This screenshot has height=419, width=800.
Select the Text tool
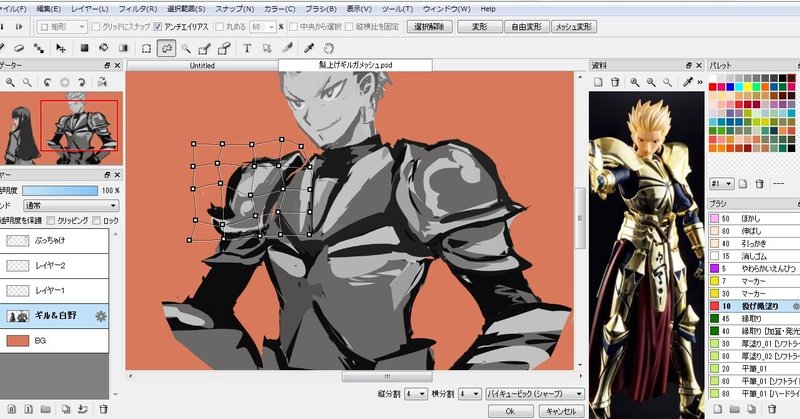pos(247,48)
